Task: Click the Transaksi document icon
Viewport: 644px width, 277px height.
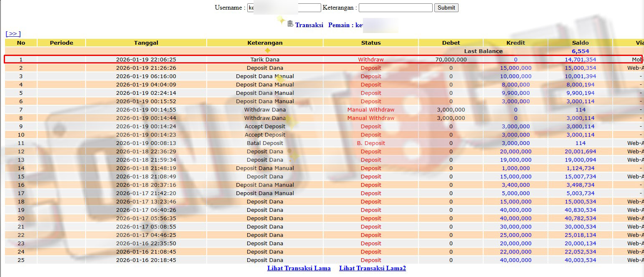Action: [x=290, y=24]
